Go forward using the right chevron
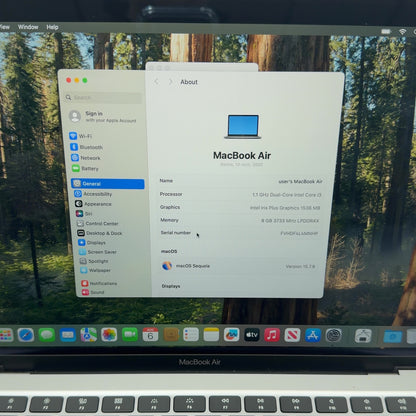Screen dimensions: 416x416 click(170, 81)
